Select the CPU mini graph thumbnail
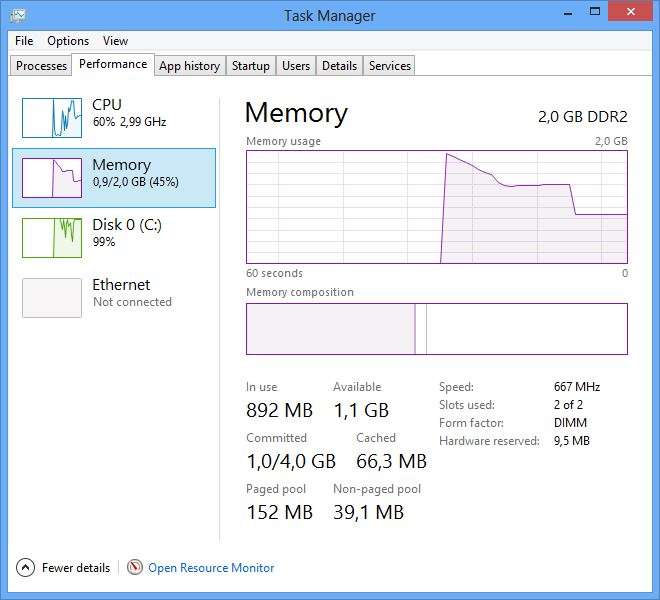Image resolution: width=660 pixels, height=600 pixels. coord(52,118)
